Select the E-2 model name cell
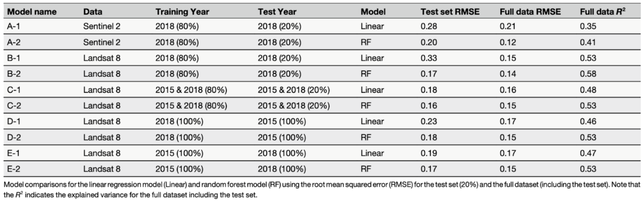 [x=14, y=169]
